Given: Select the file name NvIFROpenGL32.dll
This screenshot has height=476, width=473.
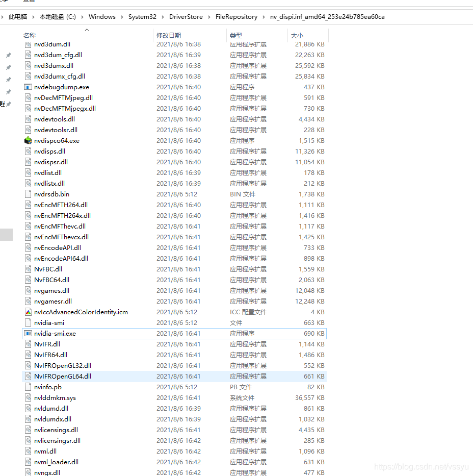Looking at the screenshot, I should coord(63,366).
